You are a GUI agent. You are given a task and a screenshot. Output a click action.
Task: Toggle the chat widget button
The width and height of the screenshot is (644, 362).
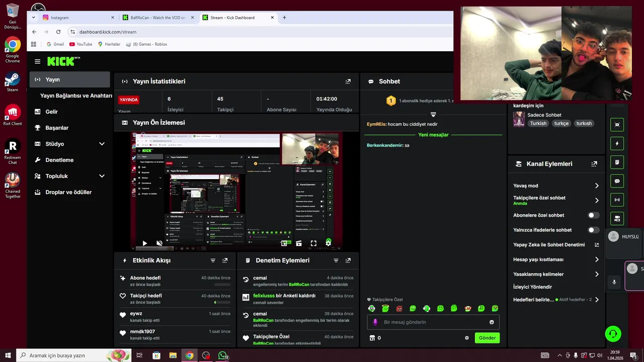click(x=617, y=181)
